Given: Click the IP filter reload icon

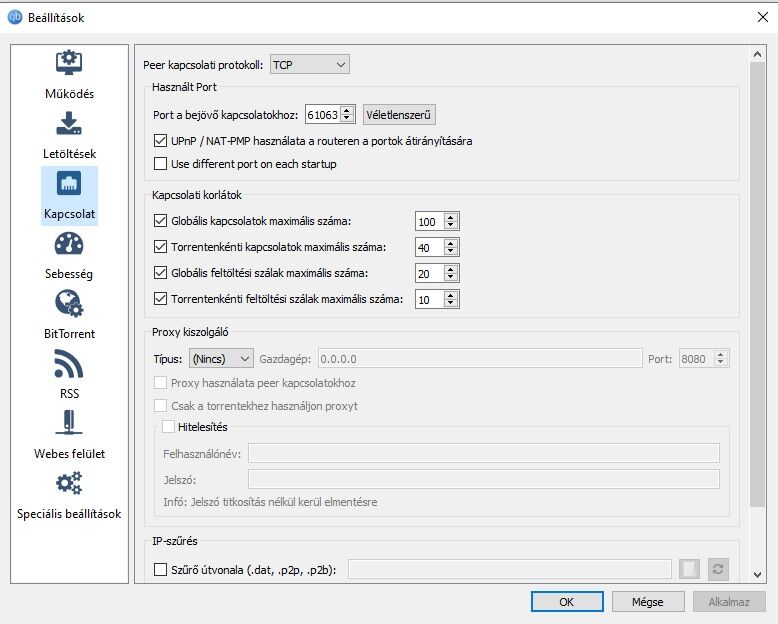Looking at the screenshot, I should pos(717,569).
